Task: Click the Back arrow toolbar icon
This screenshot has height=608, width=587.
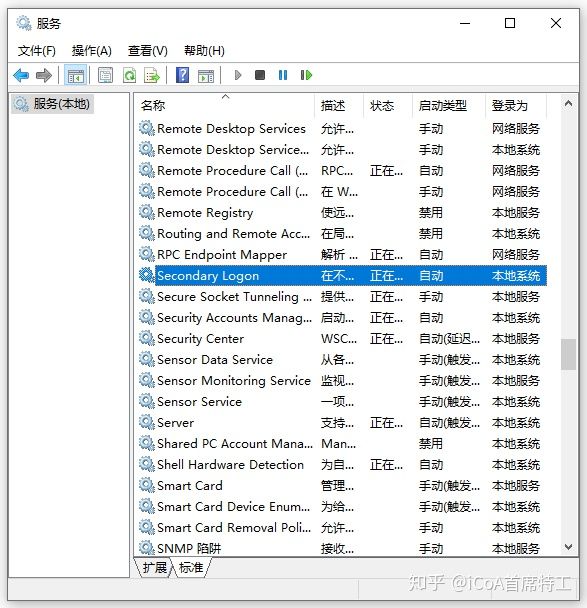Action: [x=21, y=75]
